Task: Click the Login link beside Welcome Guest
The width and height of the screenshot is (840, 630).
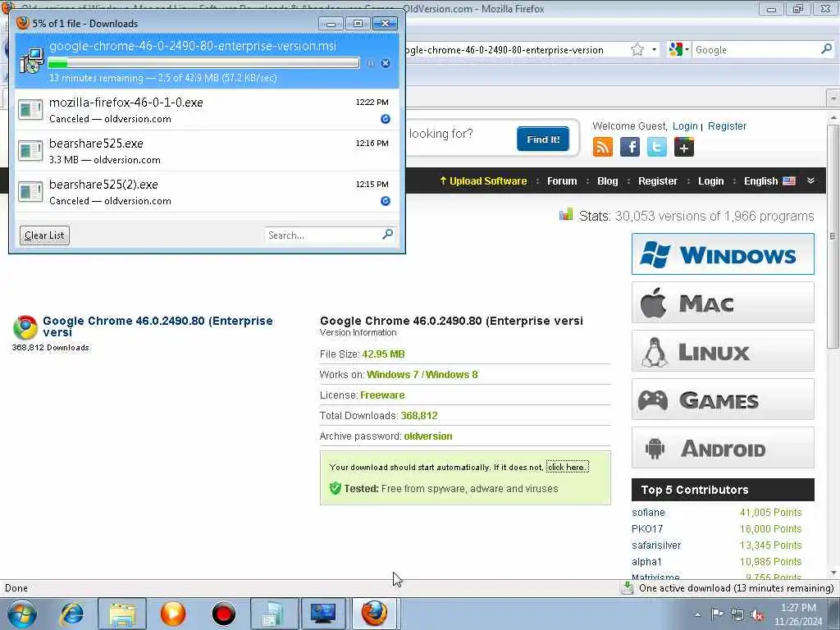Action: coord(685,126)
